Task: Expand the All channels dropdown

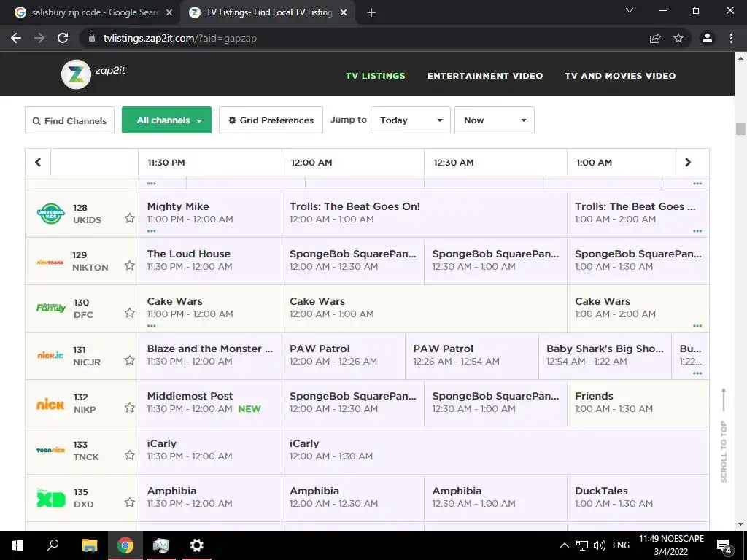Action: pos(167,120)
